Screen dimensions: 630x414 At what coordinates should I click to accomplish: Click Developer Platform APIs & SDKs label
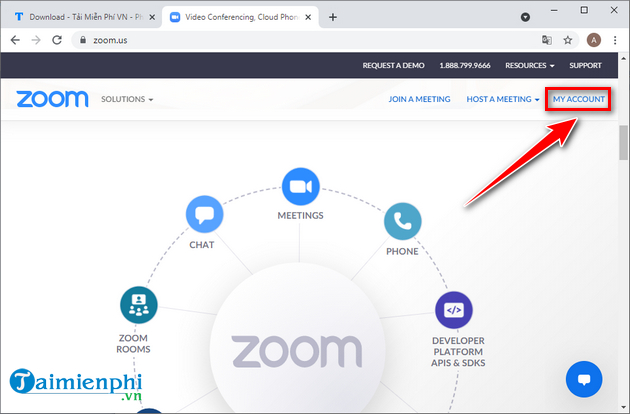(458, 352)
